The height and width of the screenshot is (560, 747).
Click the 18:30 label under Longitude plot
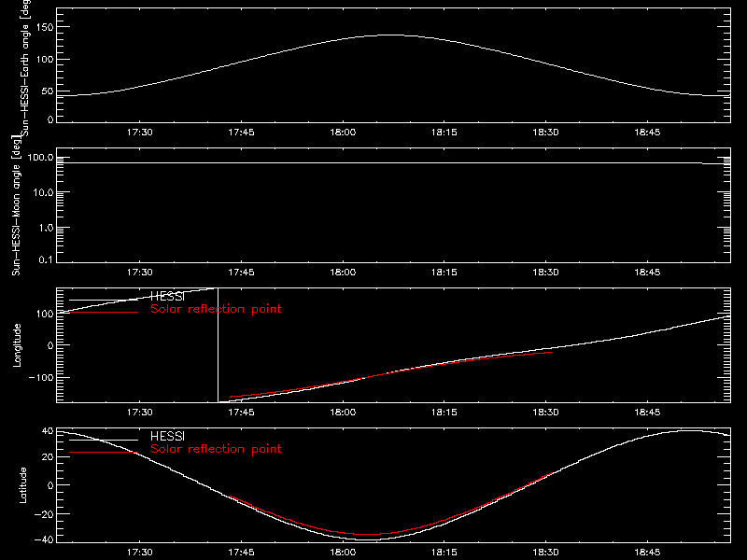pyautogui.click(x=545, y=413)
